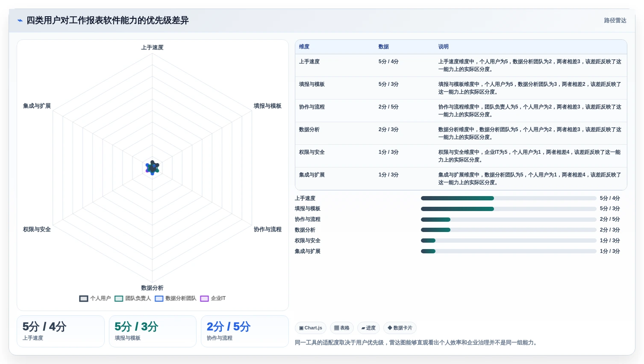Select the 上手速度 5分 / 4分 data card
This screenshot has height=364, width=644.
coord(61,331)
